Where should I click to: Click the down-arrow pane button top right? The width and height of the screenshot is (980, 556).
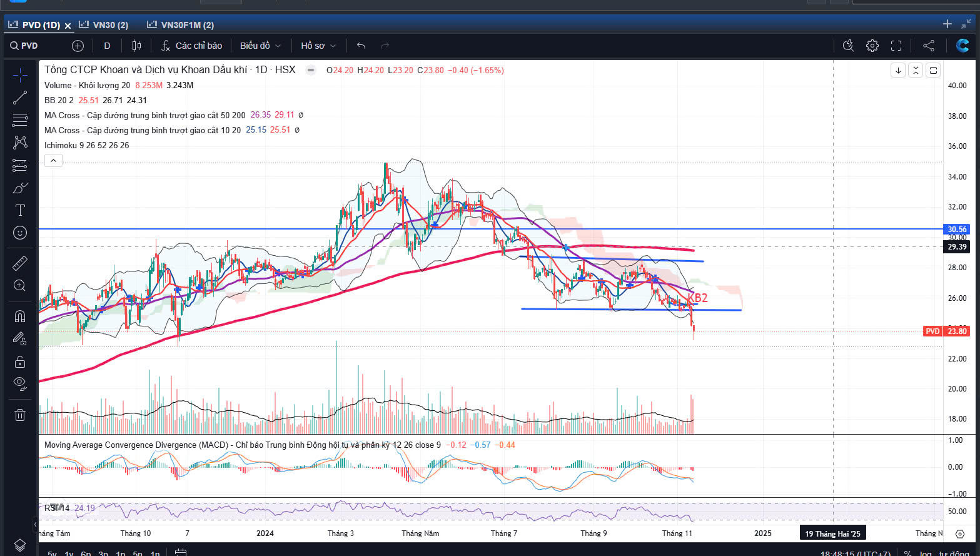tap(898, 70)
